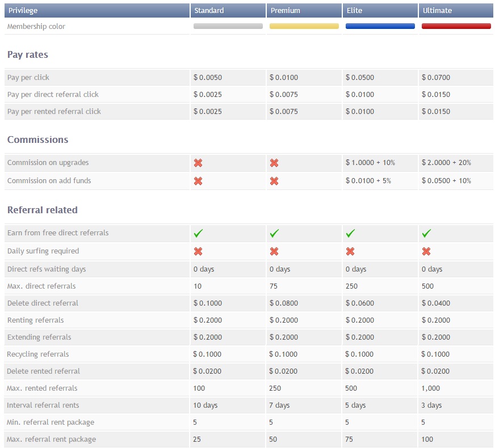The width and height of the screenshot is (495, 448).
Task: Click the Premium column header
Action: [x=304, y=10]
